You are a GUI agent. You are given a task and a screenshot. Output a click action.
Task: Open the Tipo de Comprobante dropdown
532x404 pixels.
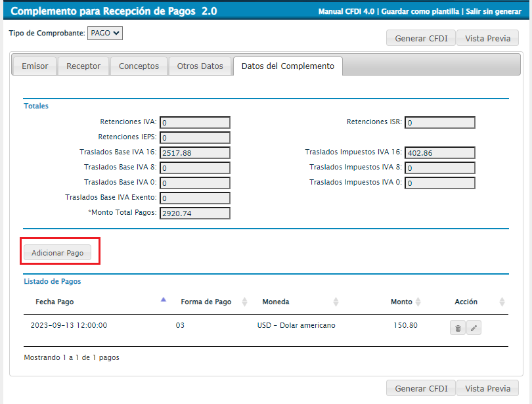pos(105,34)
